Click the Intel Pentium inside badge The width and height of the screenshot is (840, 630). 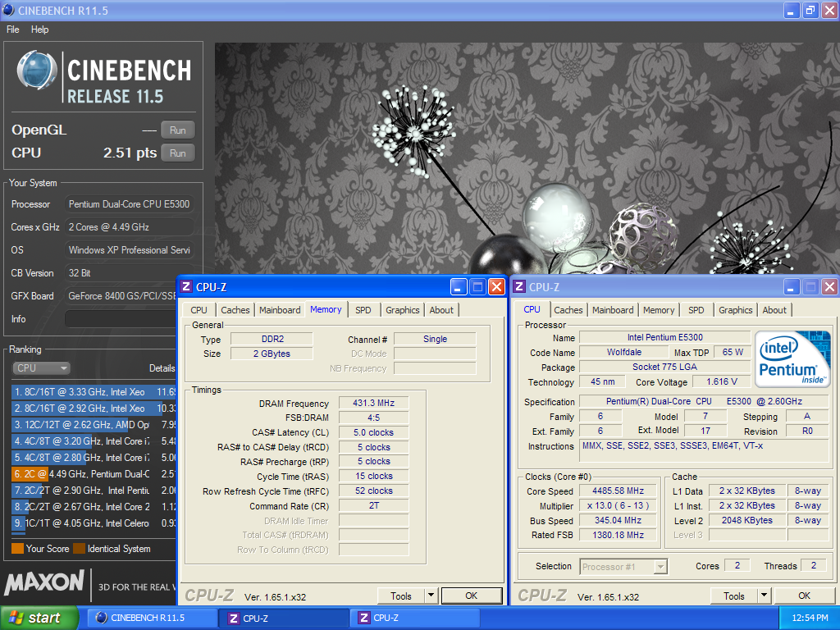coord(792,359)
